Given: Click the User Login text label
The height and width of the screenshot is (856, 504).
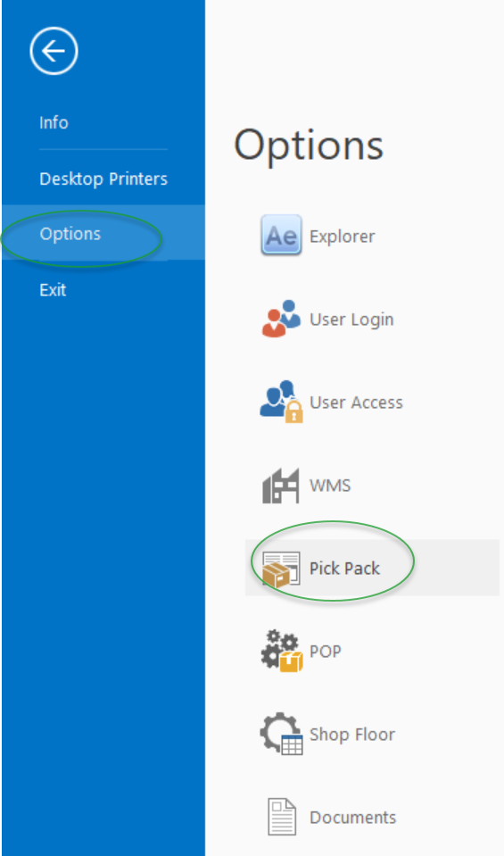Looking at the screenshot, I should click(x=351, y=320).
